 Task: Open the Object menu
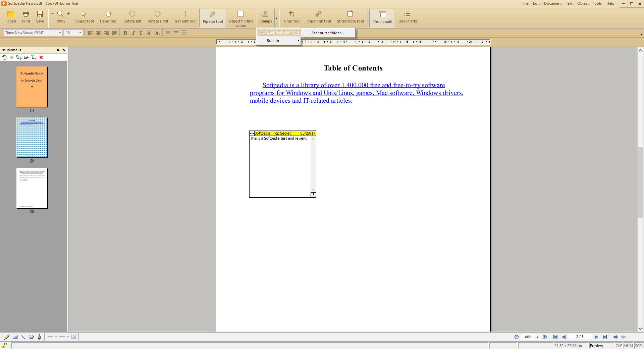(x=583, y=3)
